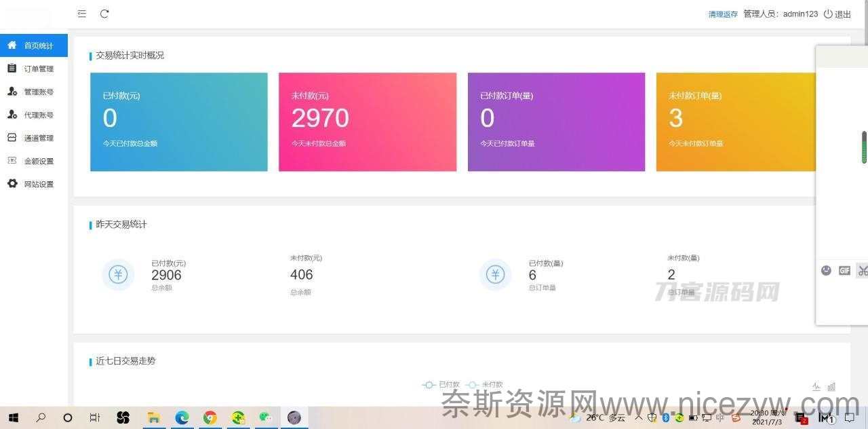Viewport: 868px width, 429px height.
Task: Click yesterday's unpaid order count 2
Action: coord(671,275)
